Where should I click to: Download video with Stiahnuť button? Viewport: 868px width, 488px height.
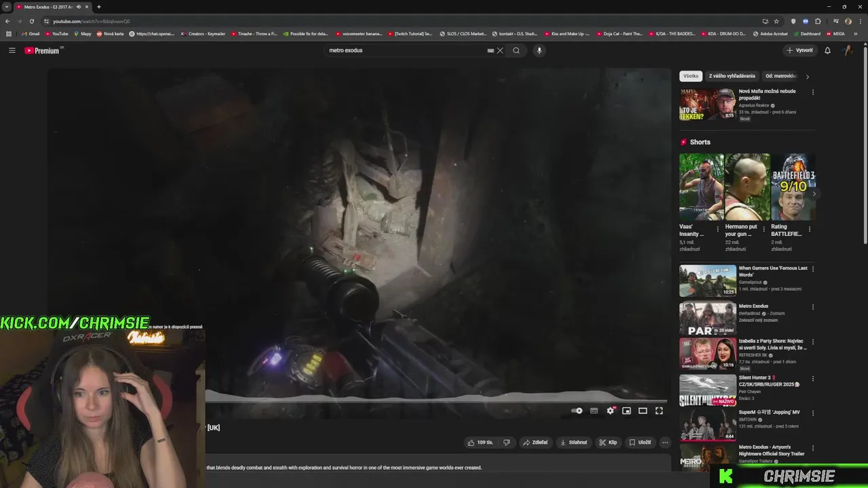573,443
